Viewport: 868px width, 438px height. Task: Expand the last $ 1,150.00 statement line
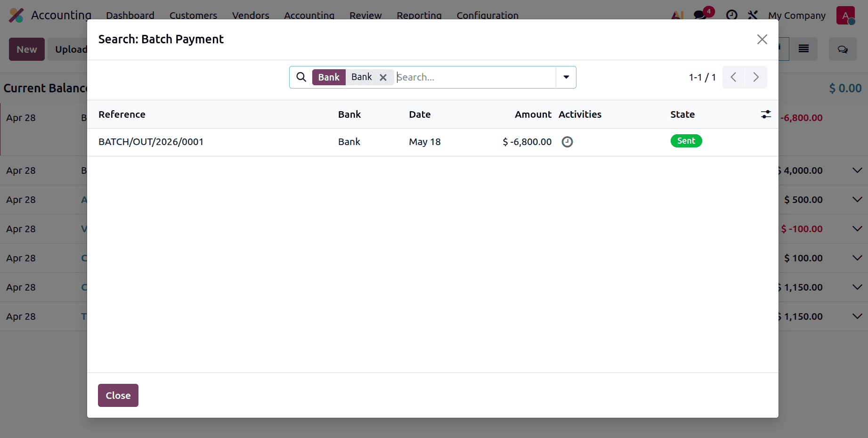pos(857,316)
